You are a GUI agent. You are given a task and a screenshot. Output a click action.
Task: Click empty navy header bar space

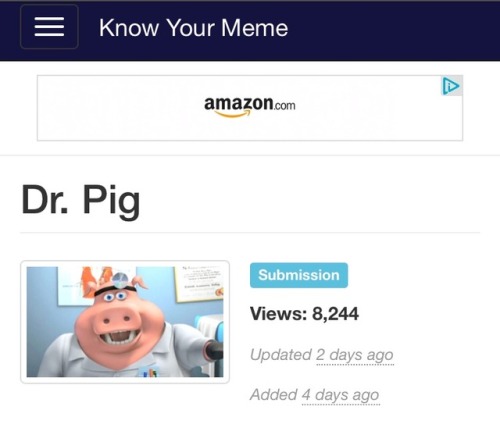pyautogui.click(x=393, y=30)
